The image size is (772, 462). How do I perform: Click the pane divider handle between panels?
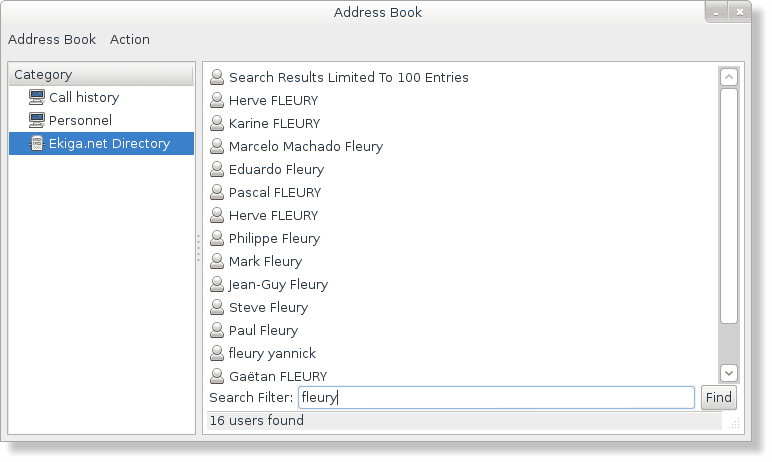tap(198, 248)
